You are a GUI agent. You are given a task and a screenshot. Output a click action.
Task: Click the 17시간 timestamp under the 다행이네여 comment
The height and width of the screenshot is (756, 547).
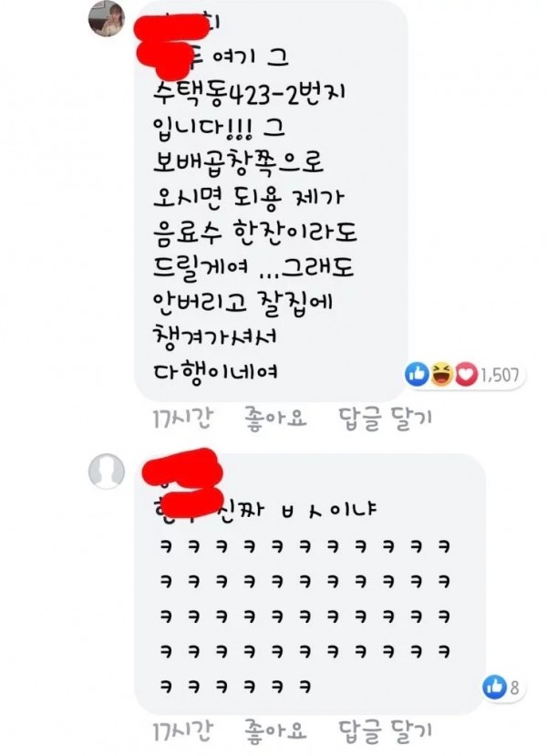(181, 418)
